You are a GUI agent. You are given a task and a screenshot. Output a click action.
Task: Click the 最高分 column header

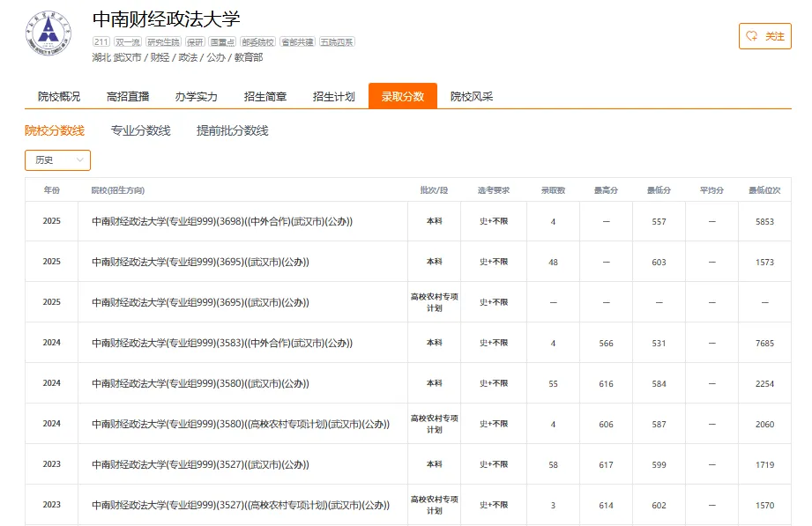point(606,190)
